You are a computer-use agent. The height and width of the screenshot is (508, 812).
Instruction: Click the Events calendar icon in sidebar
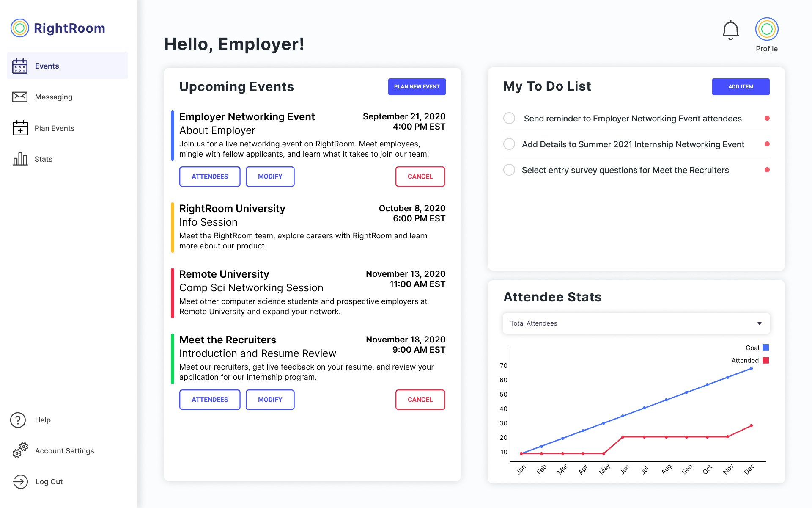20,66
